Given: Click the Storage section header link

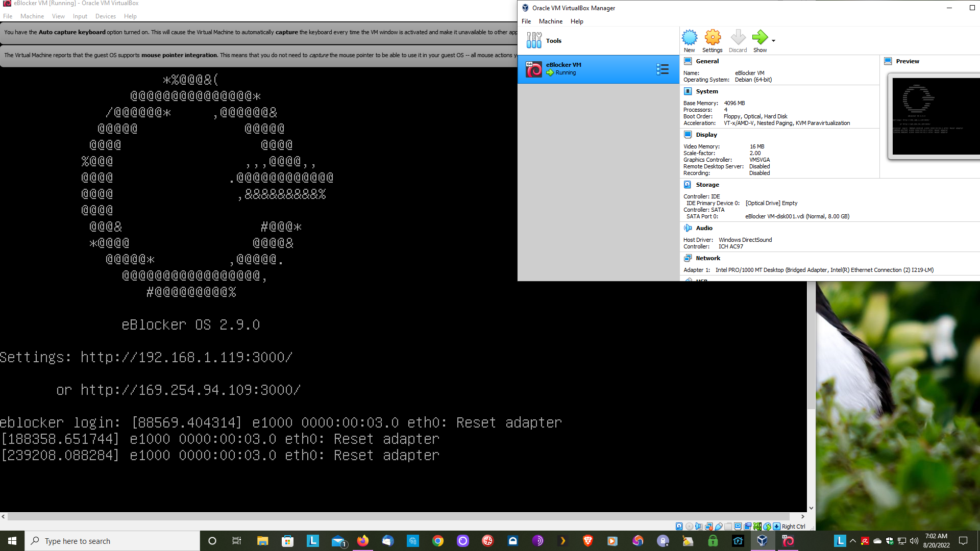Looking at the screenshot, I should point(707,185).
